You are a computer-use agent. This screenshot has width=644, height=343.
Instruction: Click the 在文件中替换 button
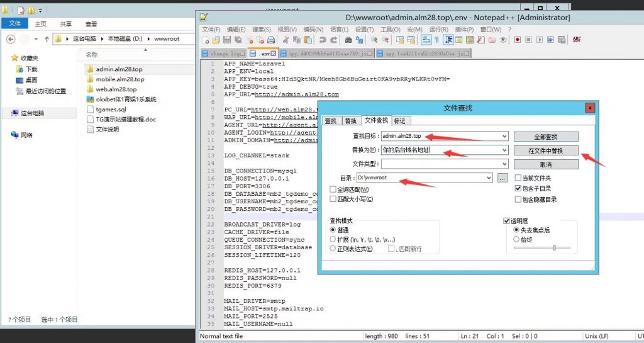[545, 150]
